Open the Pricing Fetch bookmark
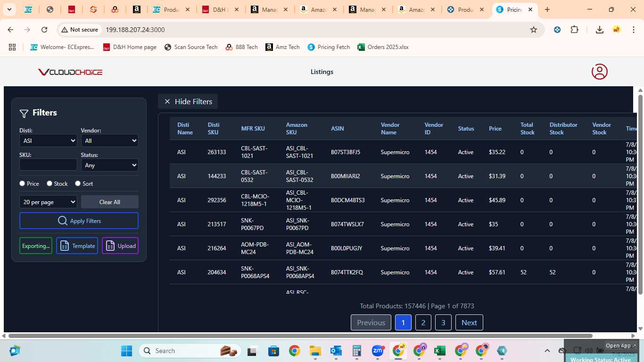 point(329,47)
